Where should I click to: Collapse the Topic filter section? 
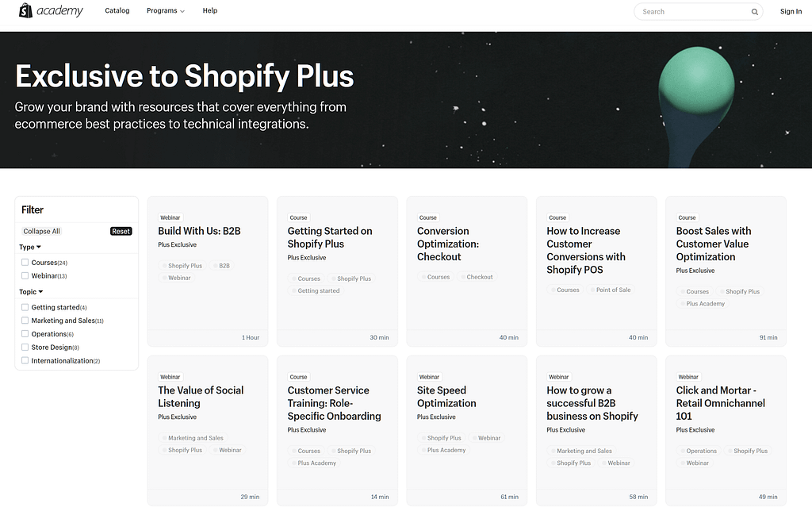(x=29, y=292)
